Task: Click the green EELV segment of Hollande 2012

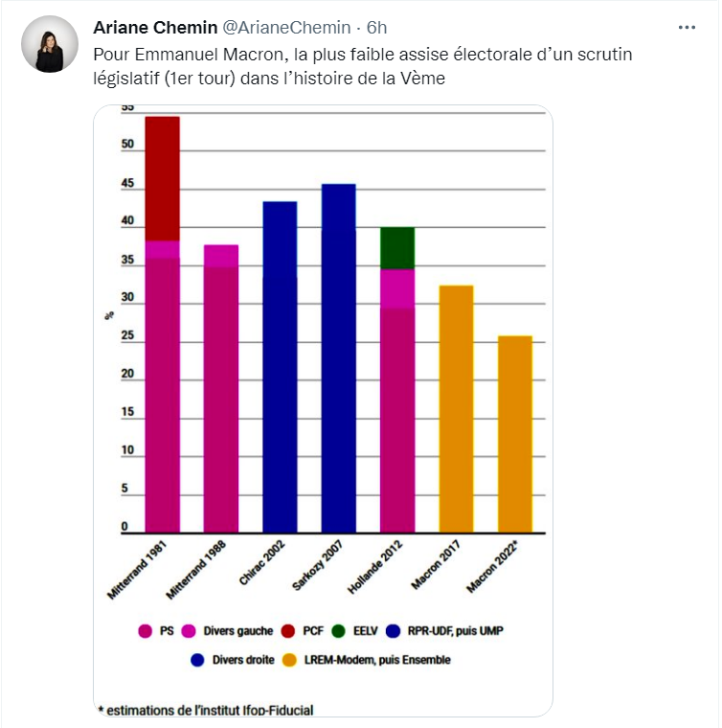Action: click(x=397, y=248)
